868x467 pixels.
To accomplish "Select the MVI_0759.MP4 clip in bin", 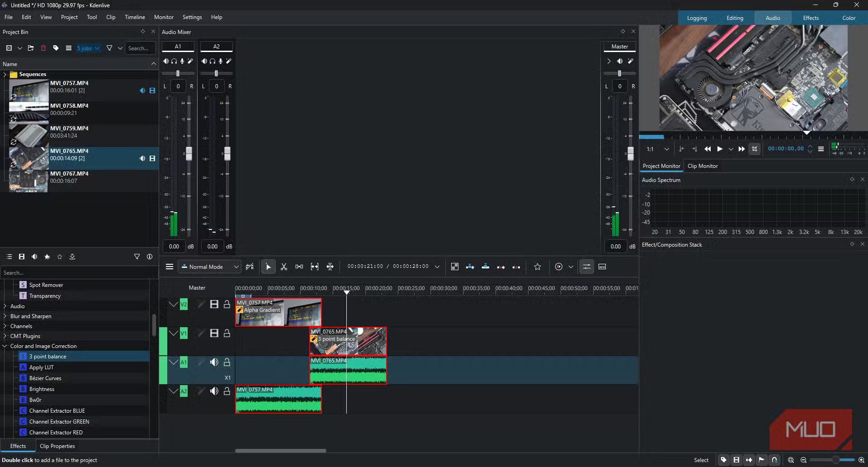I will pos(69,132).
